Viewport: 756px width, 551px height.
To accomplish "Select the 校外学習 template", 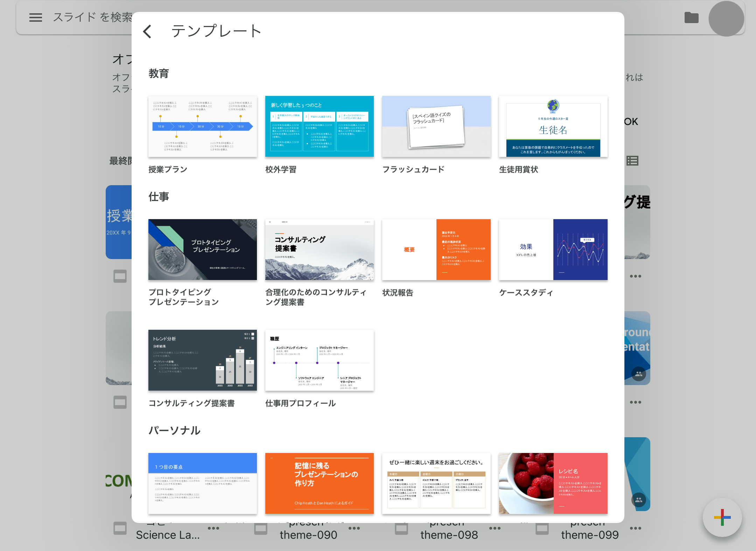I will pos(320,126).
